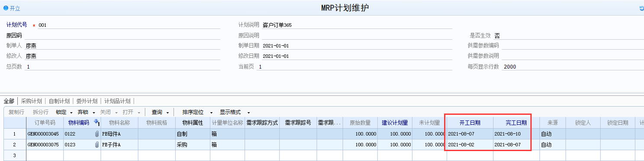Image resolution: width=644 pixels, height=161 pixels.
Task: Click the 供需参数编码 field
Action: (572, 46)
